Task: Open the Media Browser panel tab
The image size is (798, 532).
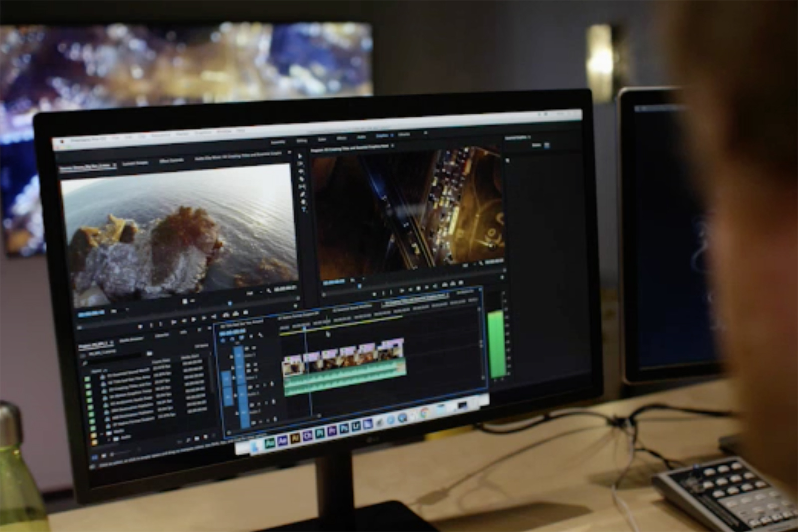Action: pos(132,339)
